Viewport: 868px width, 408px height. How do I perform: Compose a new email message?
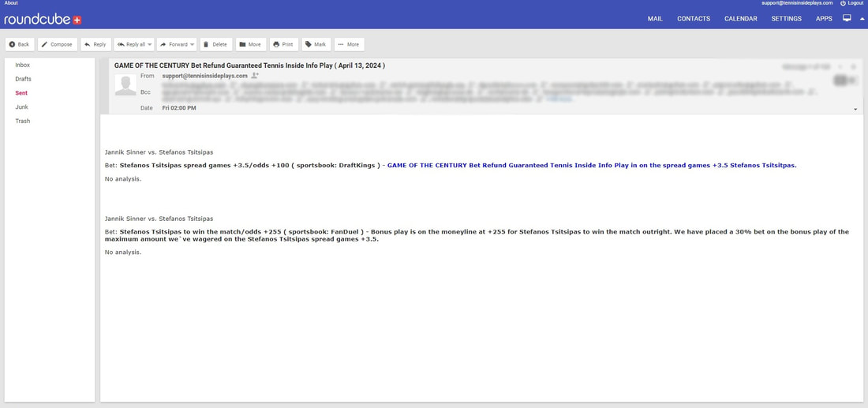click(x=58, y=44)
